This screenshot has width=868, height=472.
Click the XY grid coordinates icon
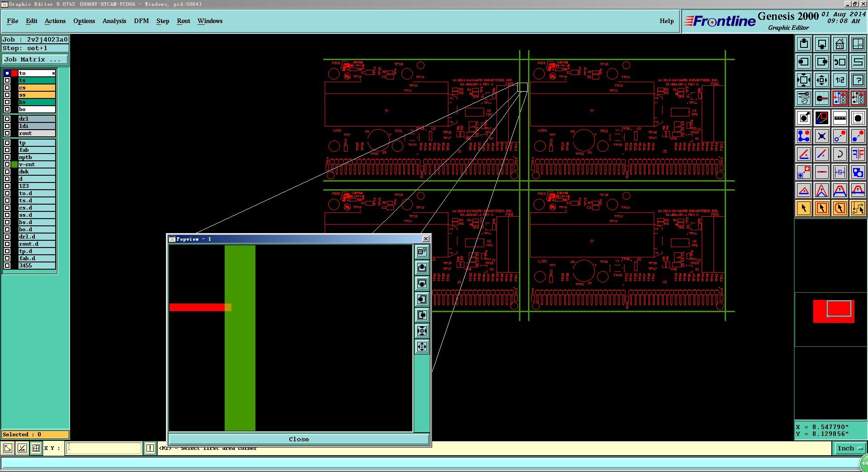click(858, 44)
